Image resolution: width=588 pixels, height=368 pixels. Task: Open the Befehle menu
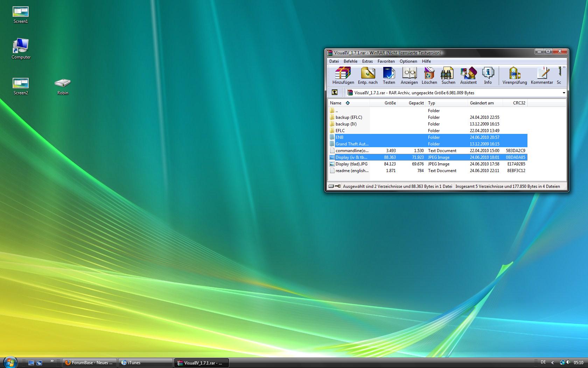click(350, 61)
